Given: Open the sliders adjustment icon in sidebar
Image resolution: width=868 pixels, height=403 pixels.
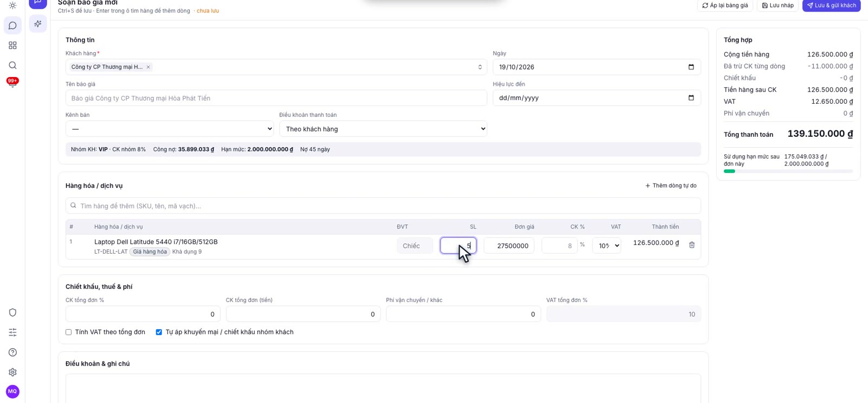Looking at the screenshot, I should click(12, 332).
